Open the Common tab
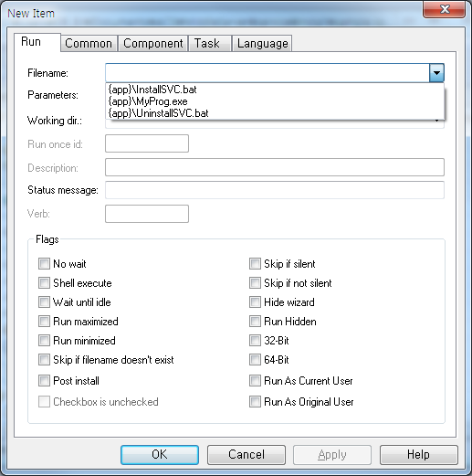 (x=89, y=44)
